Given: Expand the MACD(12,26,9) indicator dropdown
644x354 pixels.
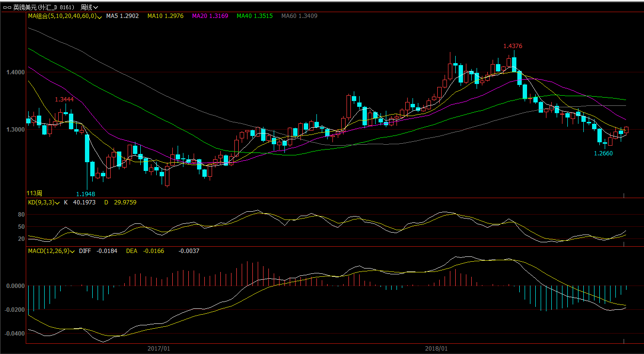Looking at the screenshot, I should (x=72, y=251).
